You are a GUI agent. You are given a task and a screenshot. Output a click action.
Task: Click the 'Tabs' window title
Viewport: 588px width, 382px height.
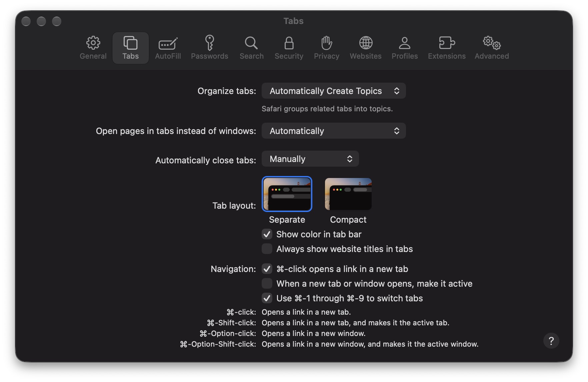coord(293,21)
